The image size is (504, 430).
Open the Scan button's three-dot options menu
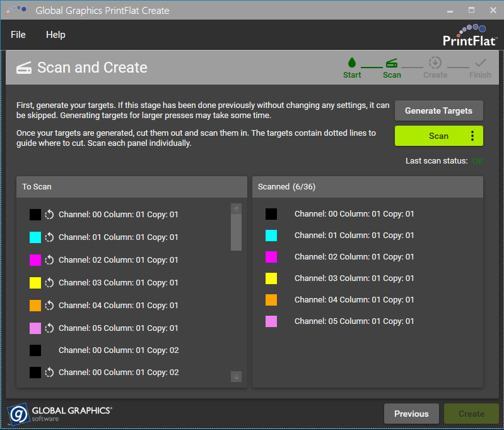tap(472, 136)
